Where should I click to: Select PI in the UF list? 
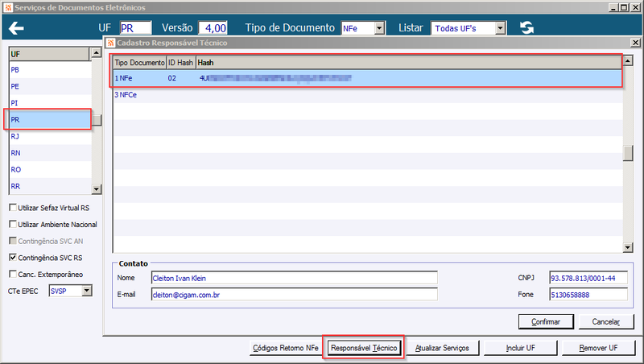(50, 103)
